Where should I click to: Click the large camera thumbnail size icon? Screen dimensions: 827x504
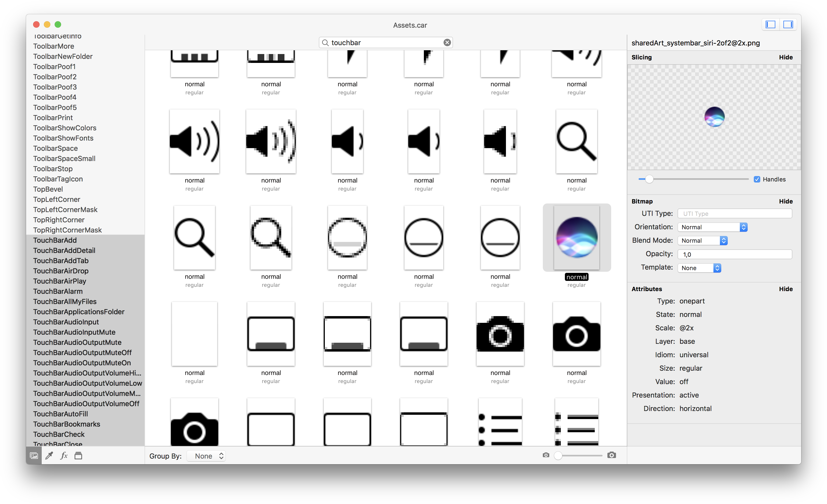pos(611,455)
